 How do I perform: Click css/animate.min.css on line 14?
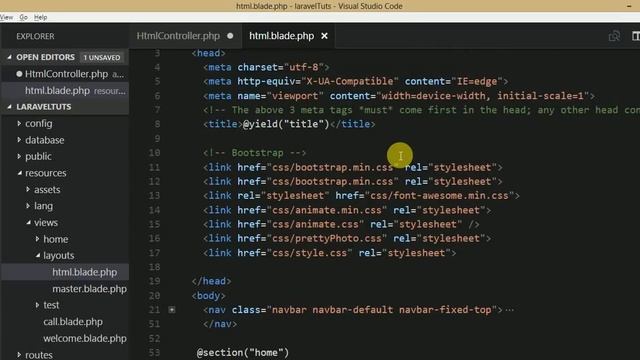point(327,210)
